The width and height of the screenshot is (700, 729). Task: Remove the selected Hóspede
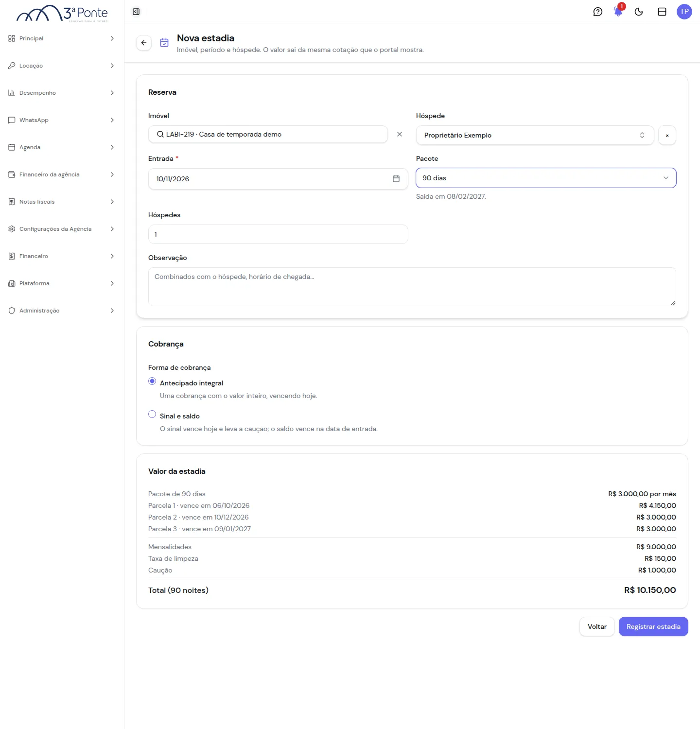[x=667, y=135]
